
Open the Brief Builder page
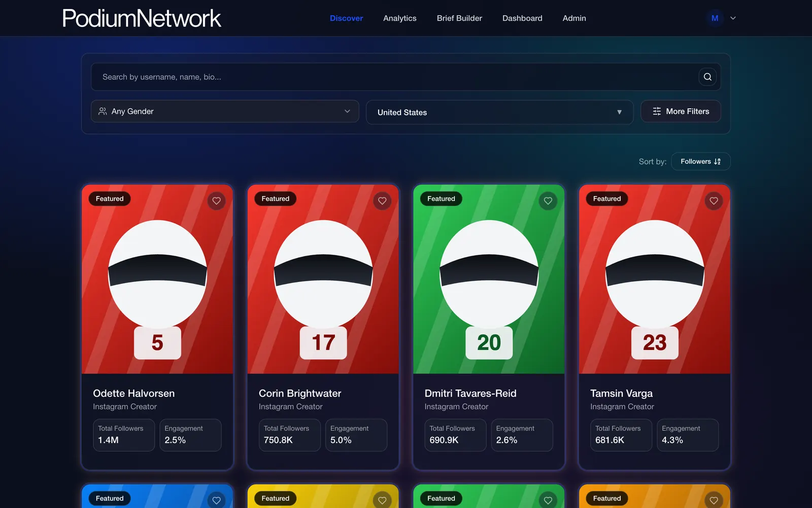coord(459,18)
